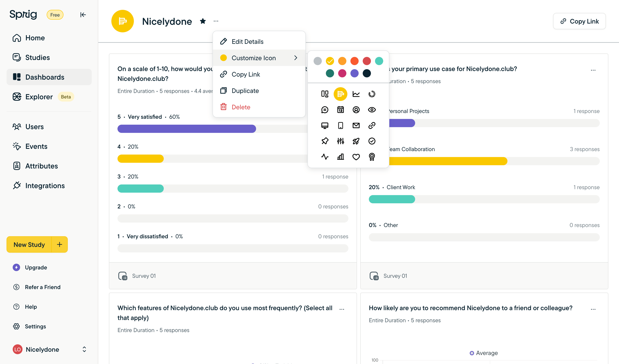This screenshot has height=364, width=619.
Task: Choose the dark navy color swatch
Action: click(x=366, y=73)
